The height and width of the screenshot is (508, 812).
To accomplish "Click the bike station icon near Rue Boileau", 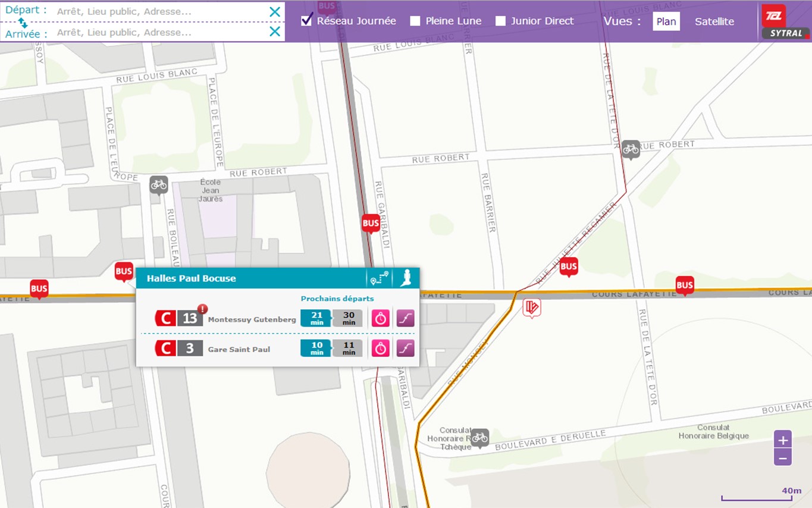I will [x=158, y=184].
